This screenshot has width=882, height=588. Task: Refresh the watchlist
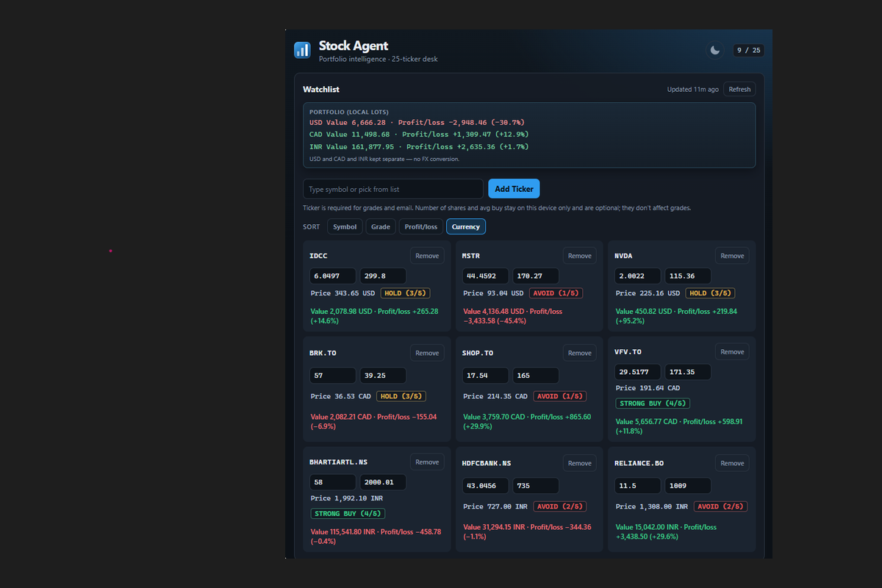(739, 90)
